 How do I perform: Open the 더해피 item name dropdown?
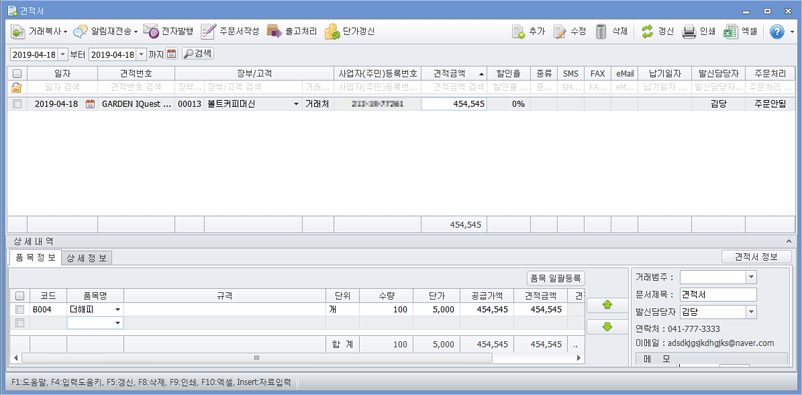point(118,310)
